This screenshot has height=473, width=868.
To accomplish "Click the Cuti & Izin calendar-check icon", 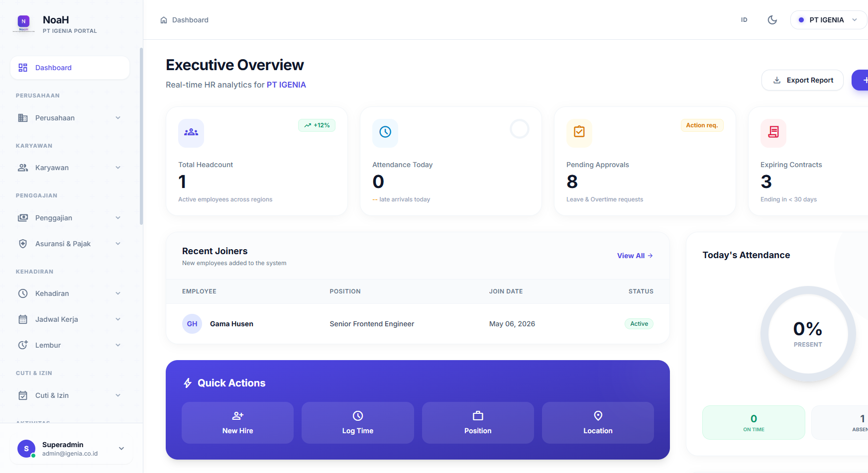I will coord(23,395).
